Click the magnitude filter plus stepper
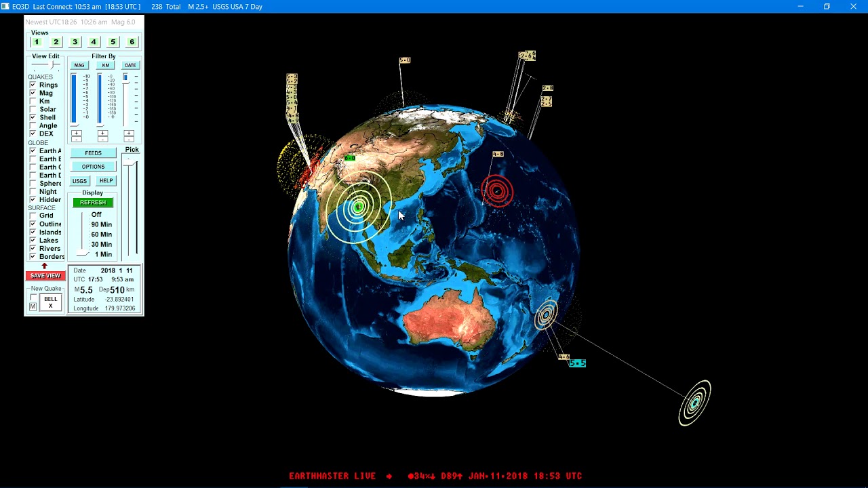Viewport: 868px width, 488px height. pos(76,133)
